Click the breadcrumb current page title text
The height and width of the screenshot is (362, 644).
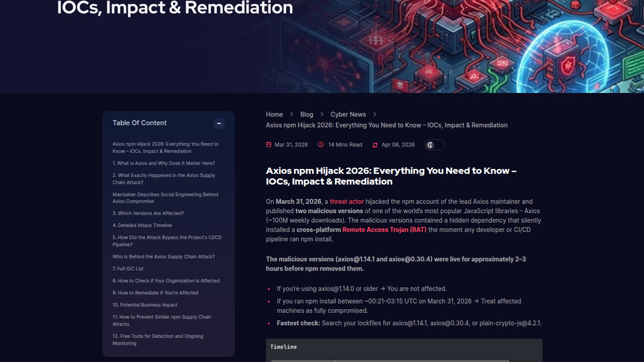coord(386,125)
